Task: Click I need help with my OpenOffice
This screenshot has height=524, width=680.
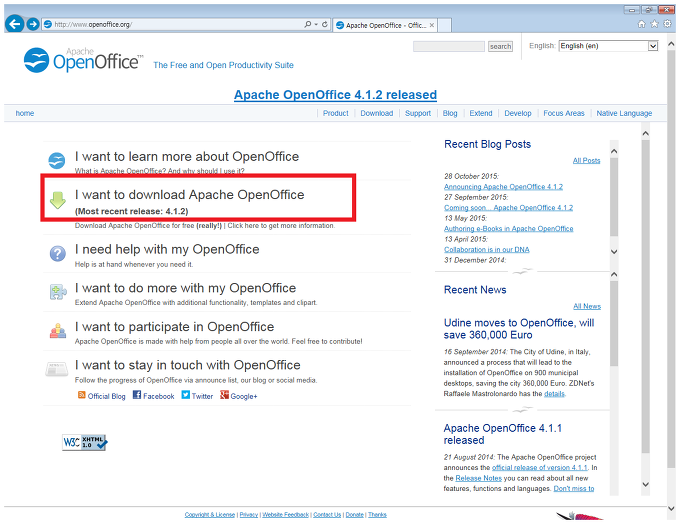Action: (167, 249)
